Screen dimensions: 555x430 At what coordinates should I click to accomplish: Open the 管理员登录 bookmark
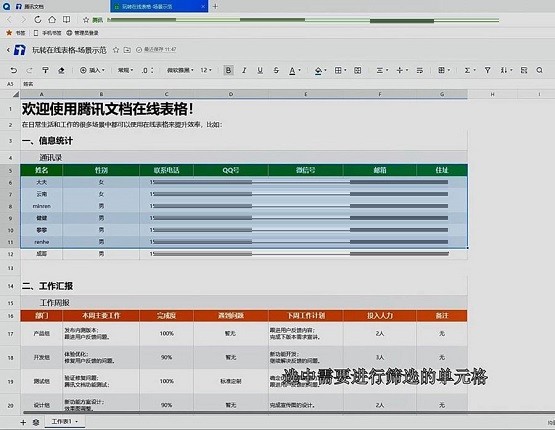82,33
